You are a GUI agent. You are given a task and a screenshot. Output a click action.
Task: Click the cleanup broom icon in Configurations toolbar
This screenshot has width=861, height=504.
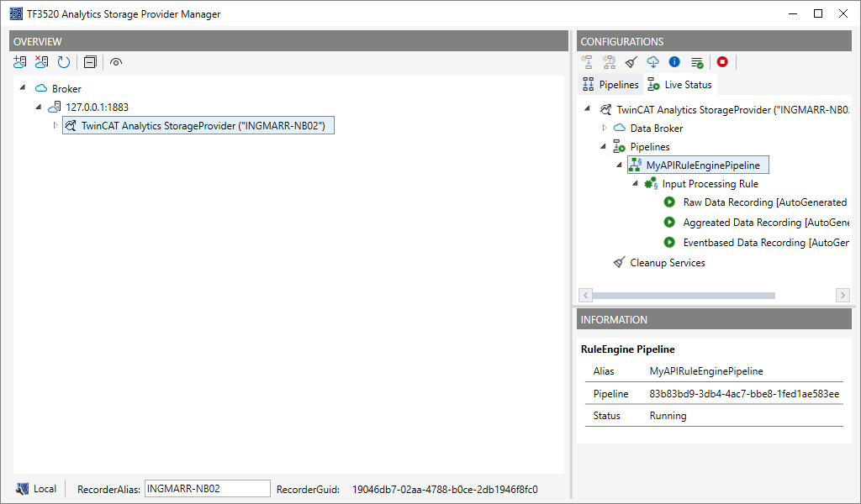(x=631, y=62)
